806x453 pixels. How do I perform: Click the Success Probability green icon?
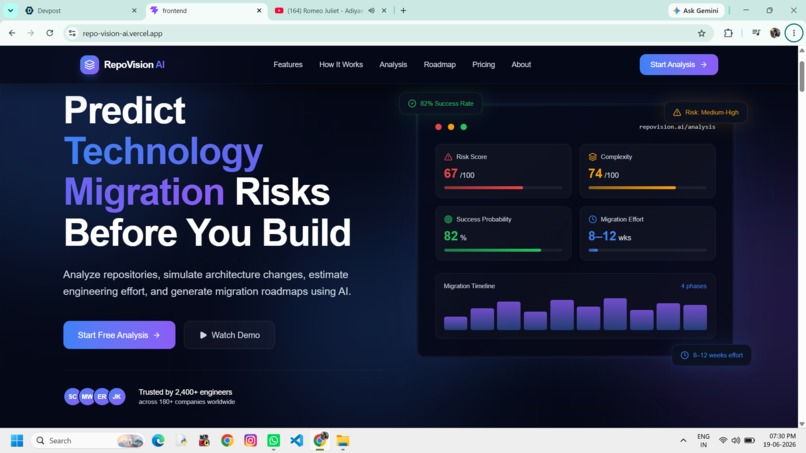(x=448, y=220)
